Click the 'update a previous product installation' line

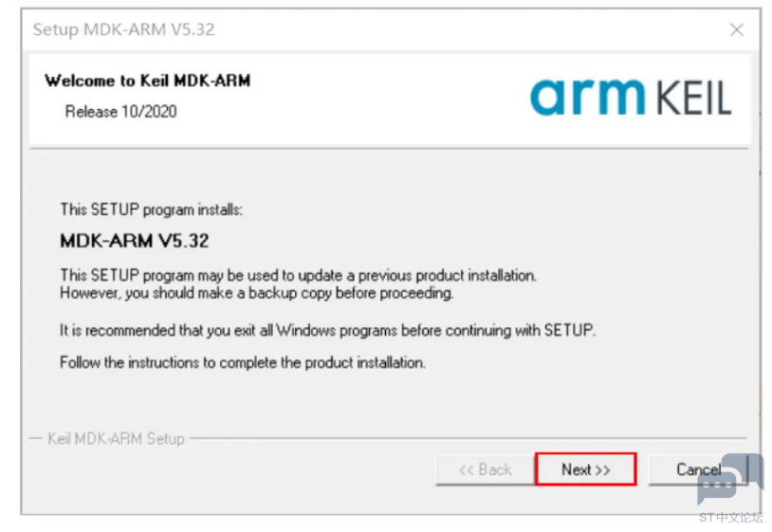tap(299, 275)
